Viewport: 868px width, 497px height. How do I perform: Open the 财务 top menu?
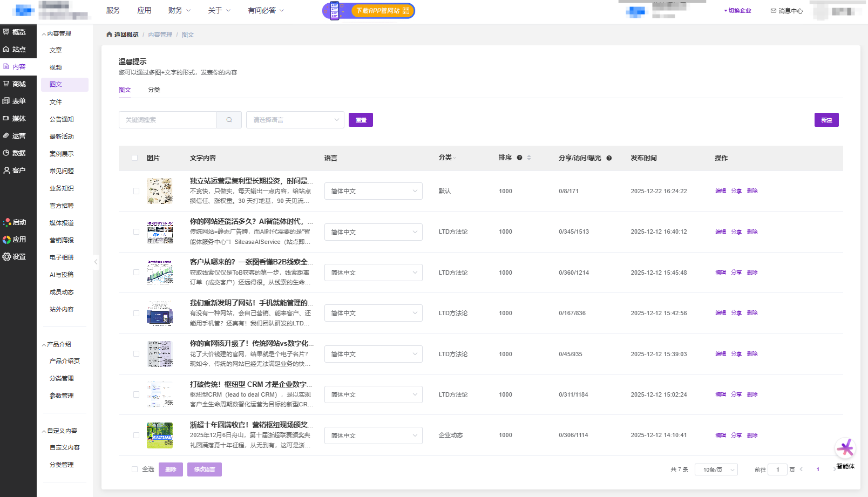[x=179, y=10]
